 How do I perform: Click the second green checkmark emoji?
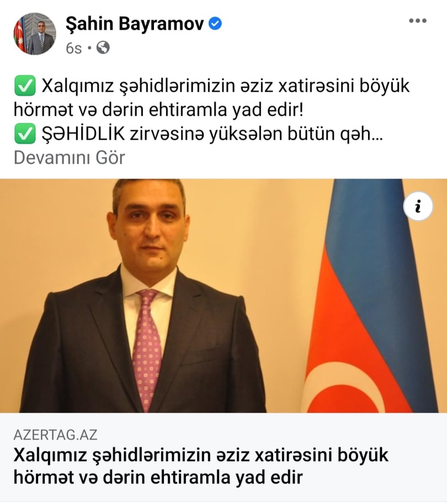point(25,133)
